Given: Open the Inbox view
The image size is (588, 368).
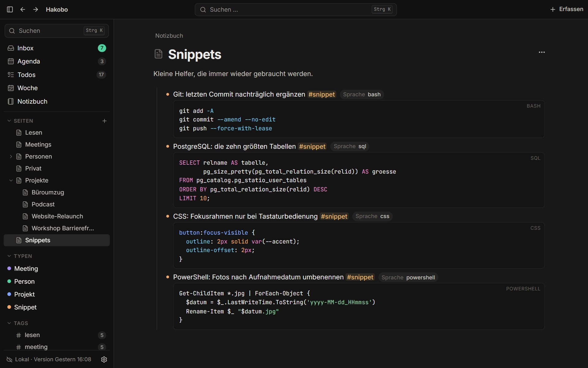Looking at the screenshot, I should (57, 48).
